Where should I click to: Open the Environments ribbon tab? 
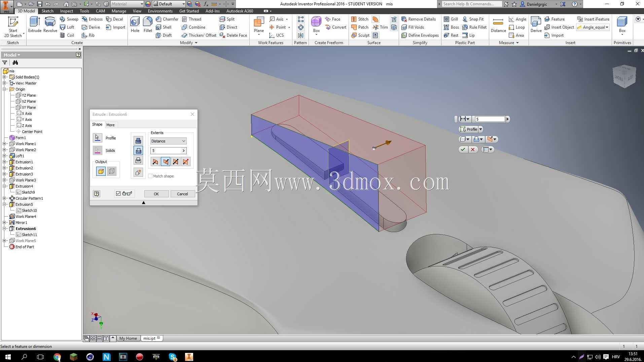coord(160,11)
